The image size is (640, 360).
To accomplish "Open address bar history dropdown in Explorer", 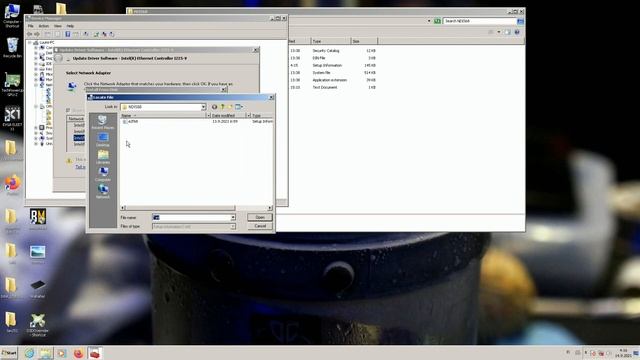I will (429, 21).
